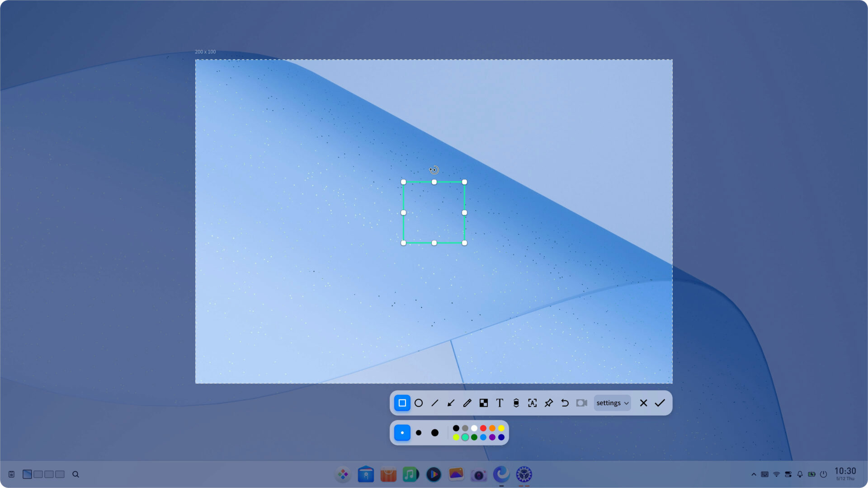Pin the screenshot to screen

click(x=548, y=403)
